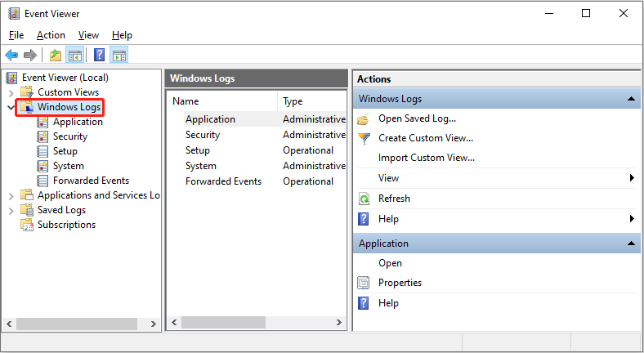This screenshot has height=353, width=644.
Task: Collapse the Windows Logs actions section
Action: (x=631, y=99)
